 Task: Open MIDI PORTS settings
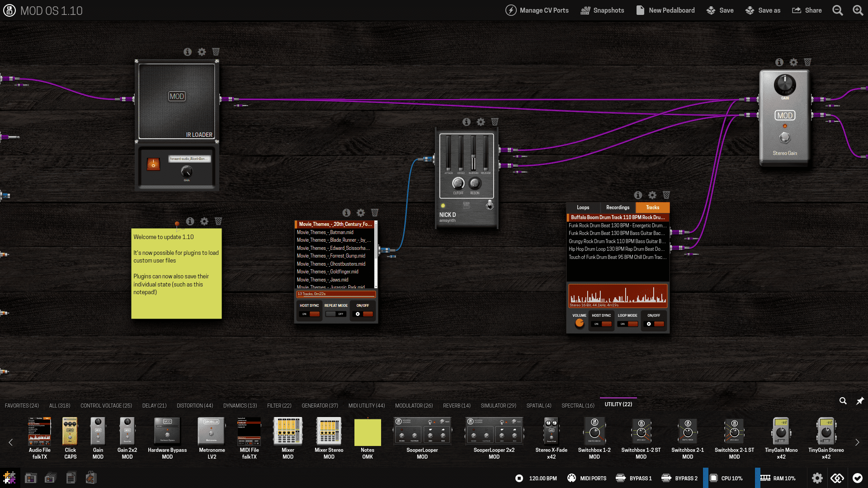point(587,478)
